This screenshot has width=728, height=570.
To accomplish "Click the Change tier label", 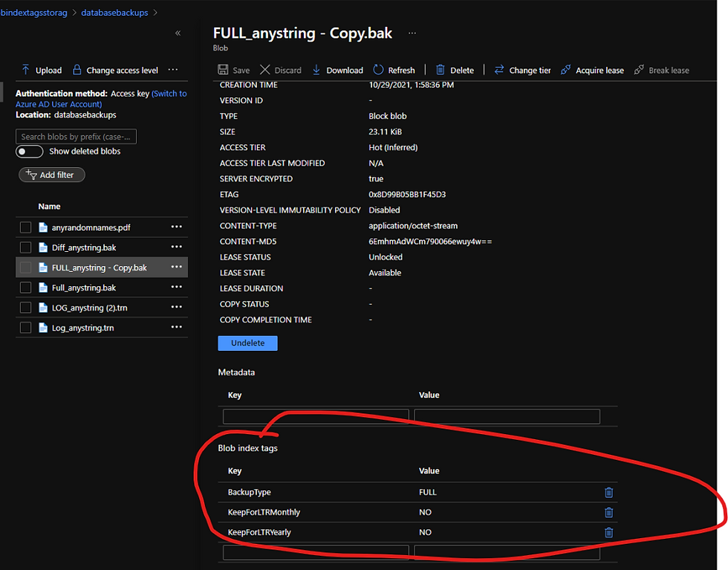I will tap(530, 70).
